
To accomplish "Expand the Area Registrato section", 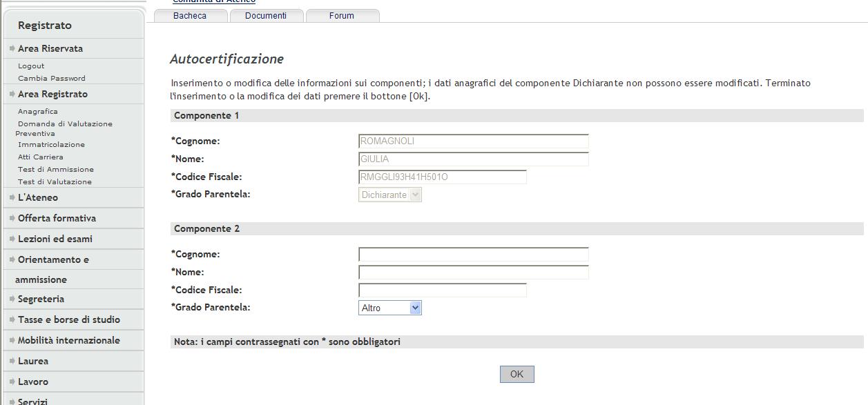I will (x=52, y=94).
